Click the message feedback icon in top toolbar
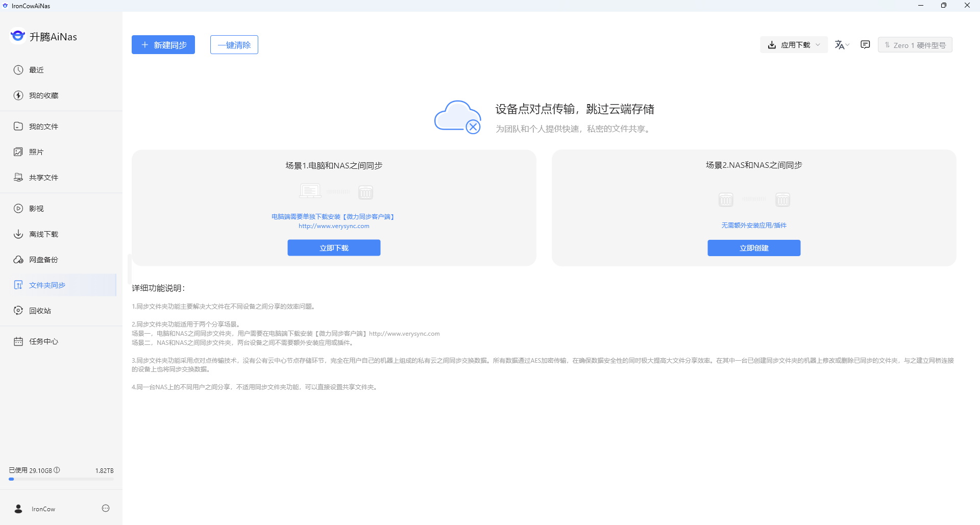This screenshot has height=525, width=980. [865, 45]
